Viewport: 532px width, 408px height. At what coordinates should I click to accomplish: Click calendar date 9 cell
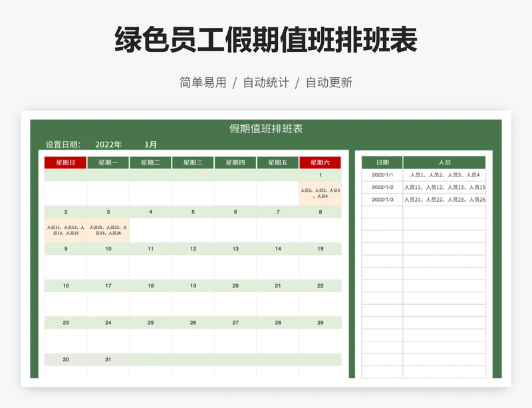pyautogui.click(x=65, y=249)
